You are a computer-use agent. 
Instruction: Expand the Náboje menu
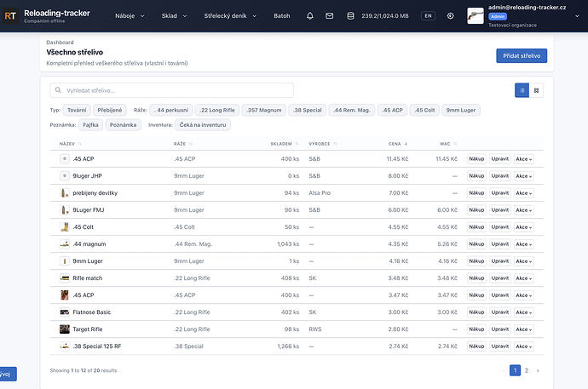point(130,15)
